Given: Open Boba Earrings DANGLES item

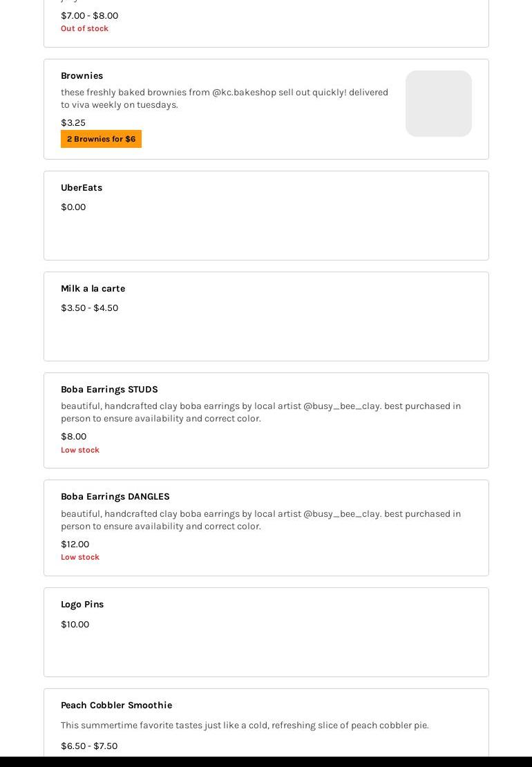Looking at the screenshot, I should 115,497.
